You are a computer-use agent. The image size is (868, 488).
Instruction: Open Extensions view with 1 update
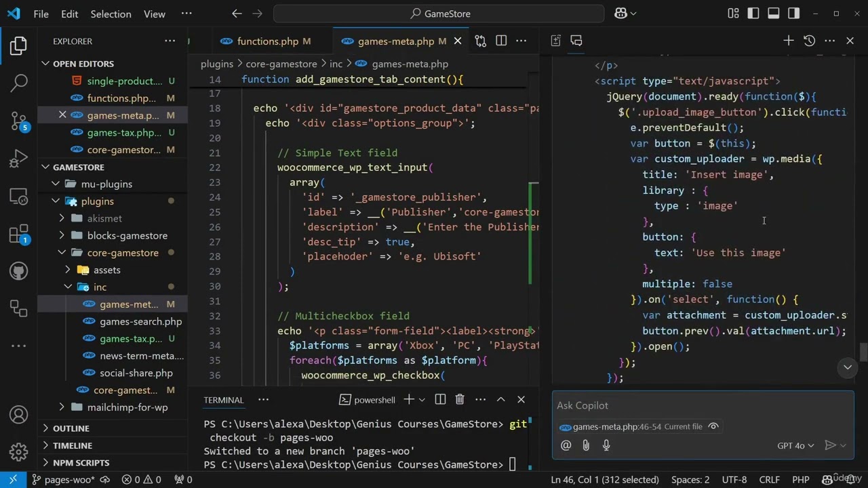[x=19, y=235]
